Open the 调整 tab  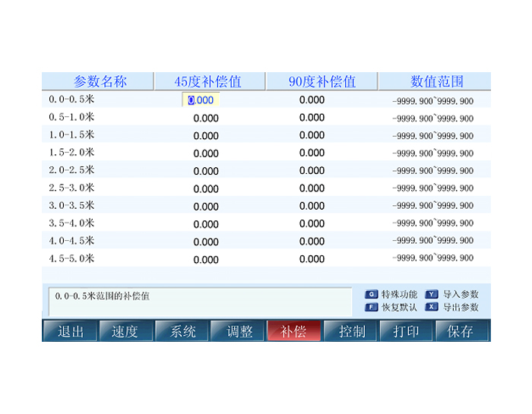point(237,331)
